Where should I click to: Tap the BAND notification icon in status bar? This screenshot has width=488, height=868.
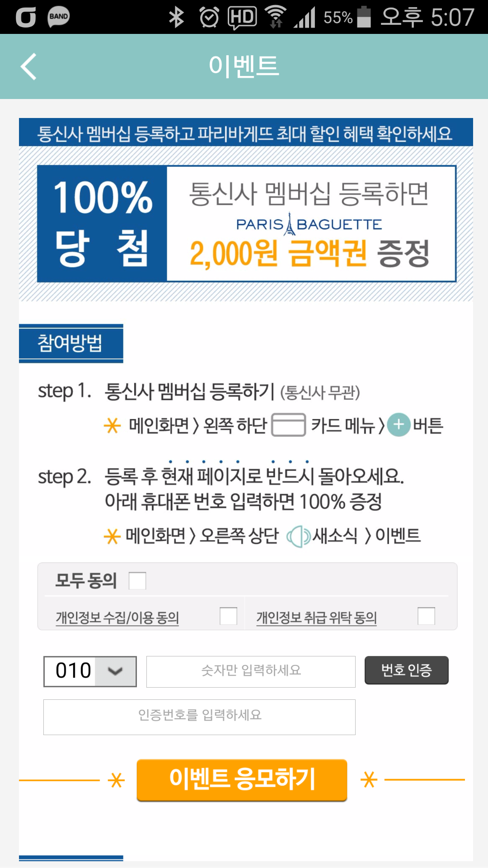[x=59, y=17]
